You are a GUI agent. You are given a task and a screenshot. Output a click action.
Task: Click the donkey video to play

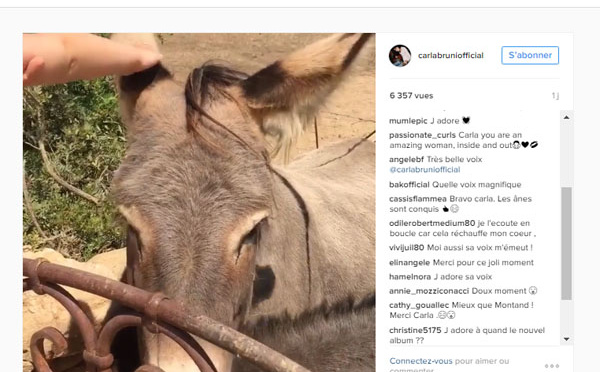(x=199, y=202)
